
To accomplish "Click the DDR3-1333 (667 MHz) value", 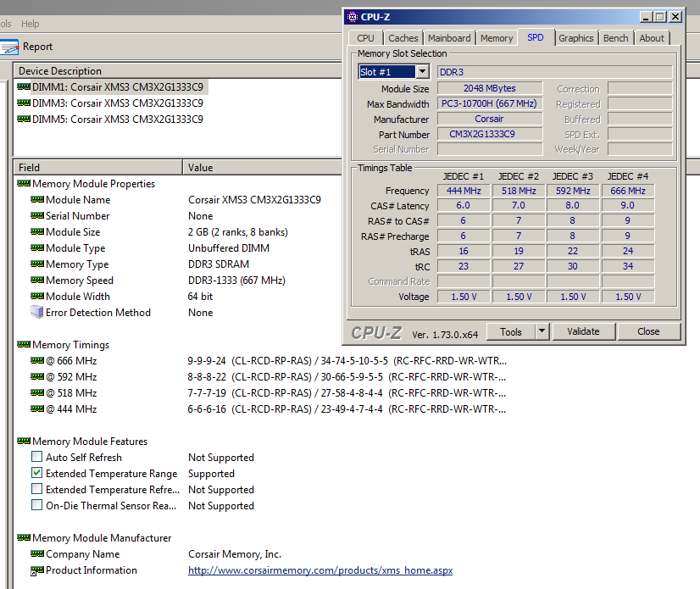I will point(236,281).
